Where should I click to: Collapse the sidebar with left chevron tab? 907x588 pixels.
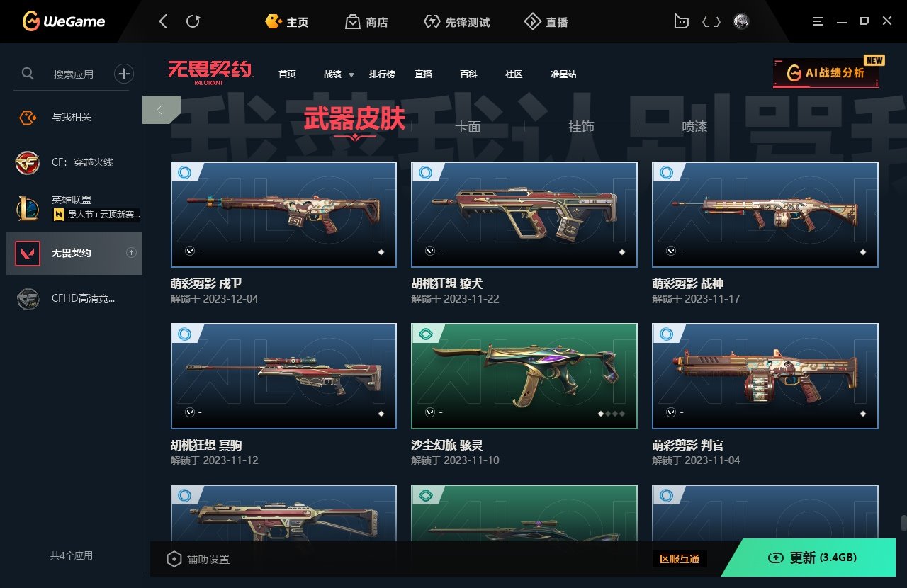[161, 110]
